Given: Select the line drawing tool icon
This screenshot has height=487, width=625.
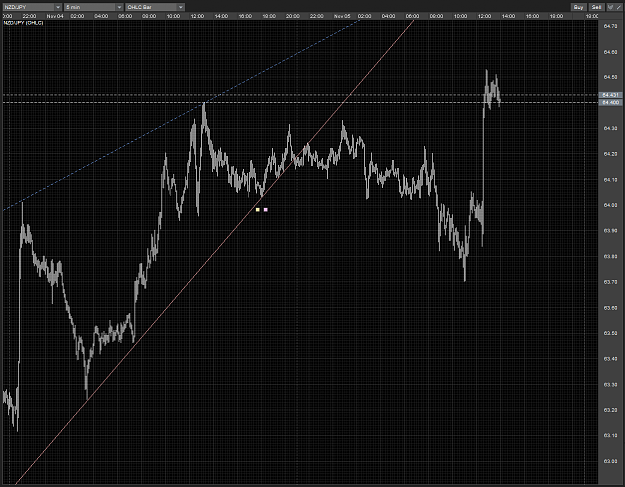Looking at the screenshot, I should click(x=619, y=7).
